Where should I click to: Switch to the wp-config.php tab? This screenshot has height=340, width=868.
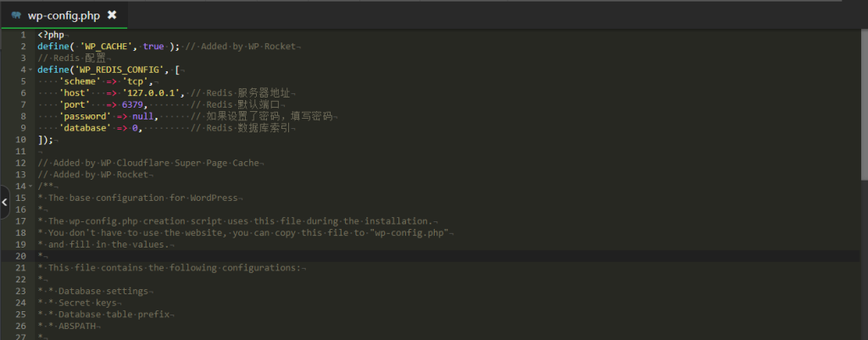point(64,15)
